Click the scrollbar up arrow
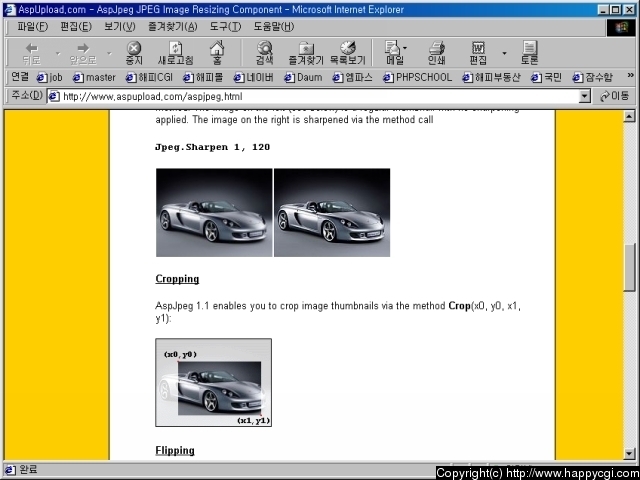The image size is (640, 480). click(x=629, y=116)
